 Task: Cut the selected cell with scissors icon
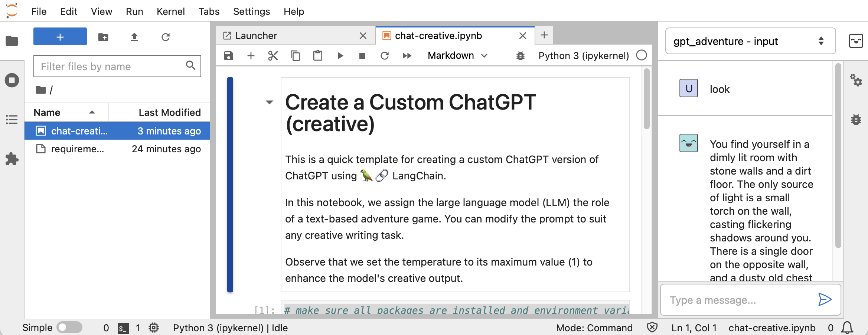[273, 56]
